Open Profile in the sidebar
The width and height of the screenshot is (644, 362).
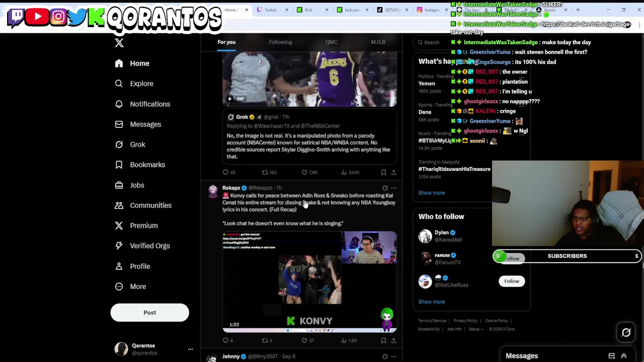click(x=133, y=266)
